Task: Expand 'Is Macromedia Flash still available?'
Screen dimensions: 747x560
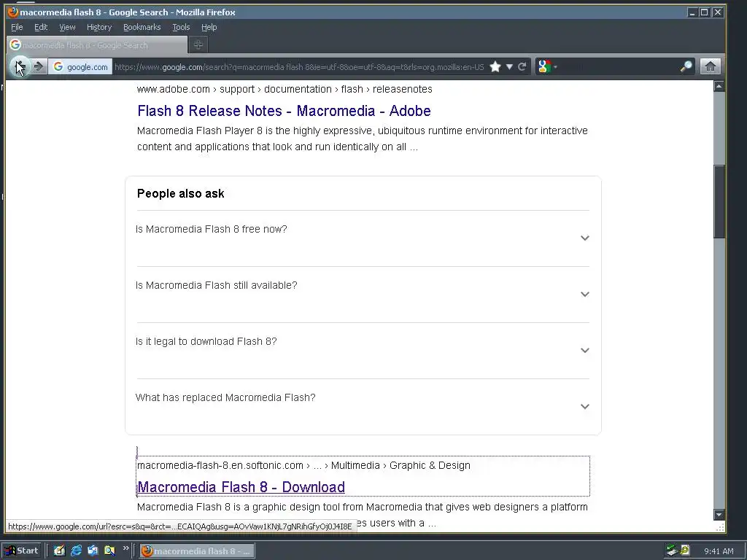Action: pos(363,295)
